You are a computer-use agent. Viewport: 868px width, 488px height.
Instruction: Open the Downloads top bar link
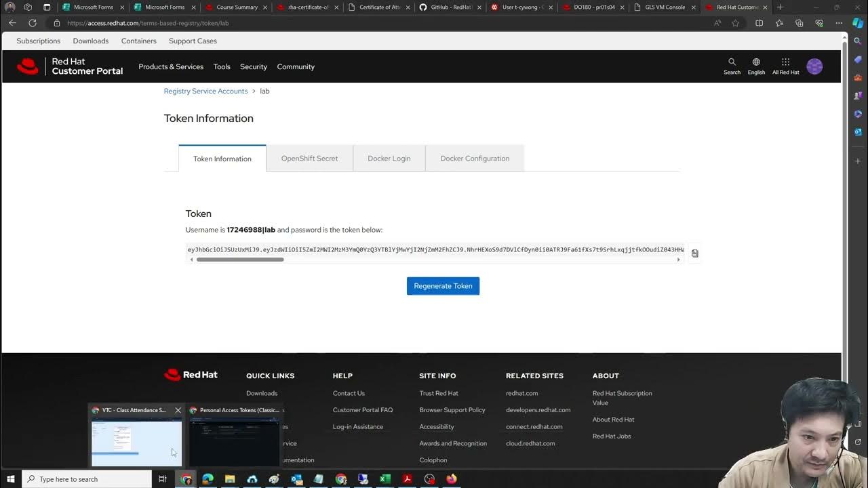coord(91,41)
